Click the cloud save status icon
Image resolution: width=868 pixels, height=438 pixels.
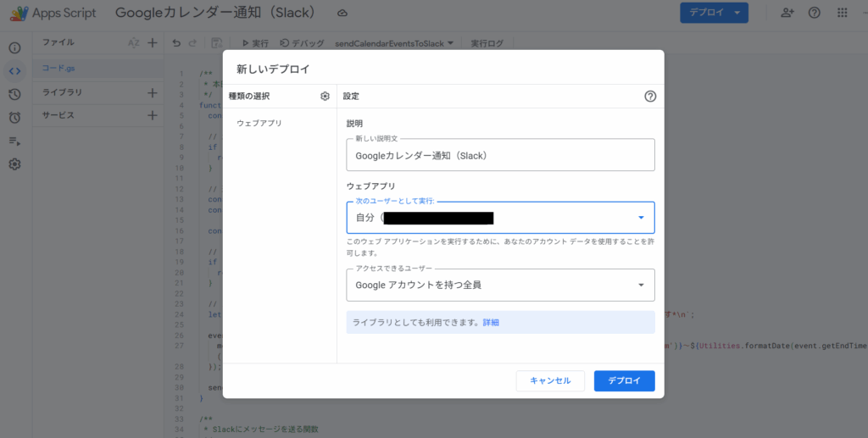[342, 14]
